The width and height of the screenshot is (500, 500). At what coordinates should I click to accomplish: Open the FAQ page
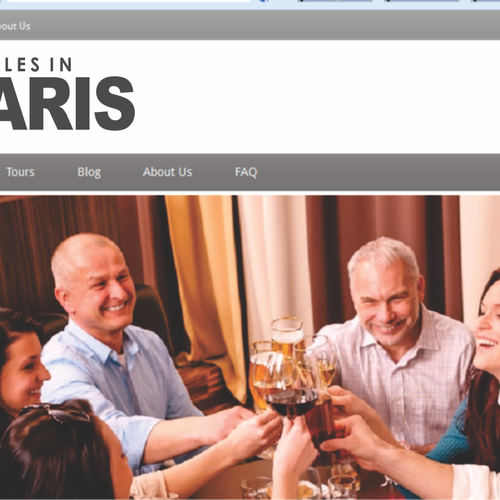[246, 172]
